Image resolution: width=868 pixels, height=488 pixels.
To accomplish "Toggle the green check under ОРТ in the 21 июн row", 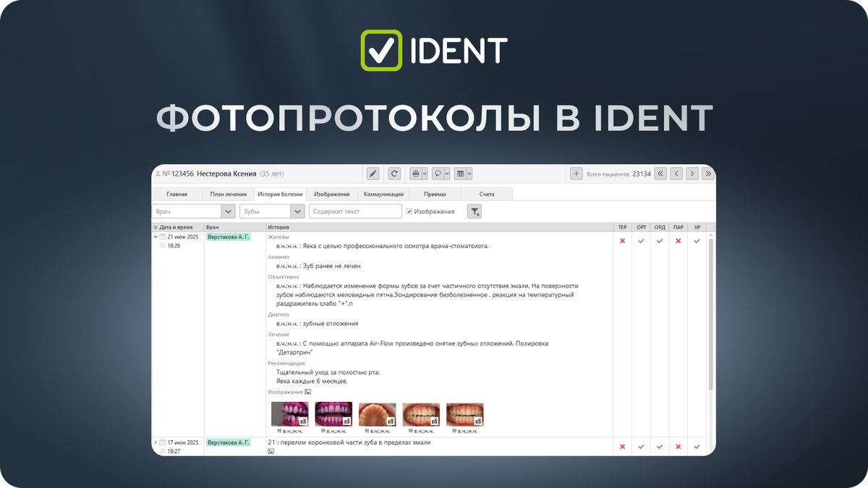I will point(641,241).
